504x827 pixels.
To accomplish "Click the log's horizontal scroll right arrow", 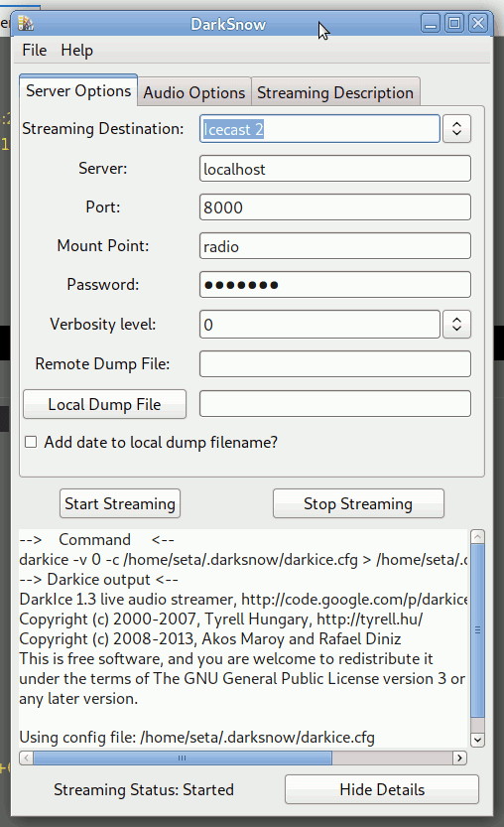I will tap(459, 758).
